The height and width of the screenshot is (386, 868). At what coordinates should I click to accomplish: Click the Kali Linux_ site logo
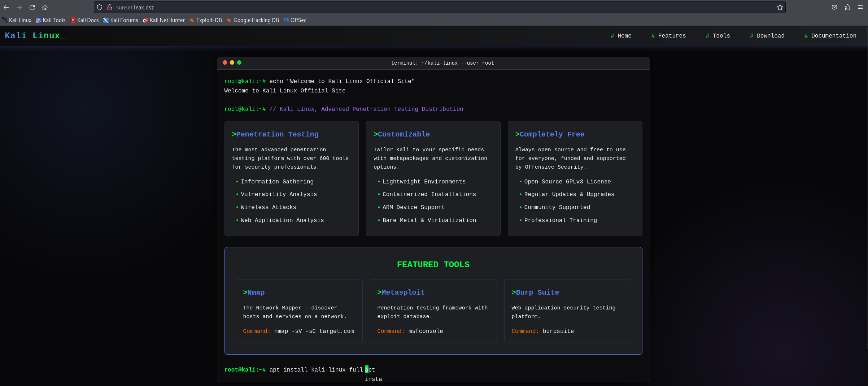click(35, 35)
